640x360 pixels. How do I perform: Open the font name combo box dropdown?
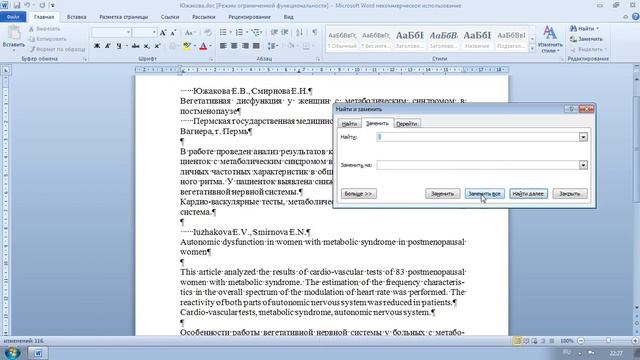click(x=128, y=32)
